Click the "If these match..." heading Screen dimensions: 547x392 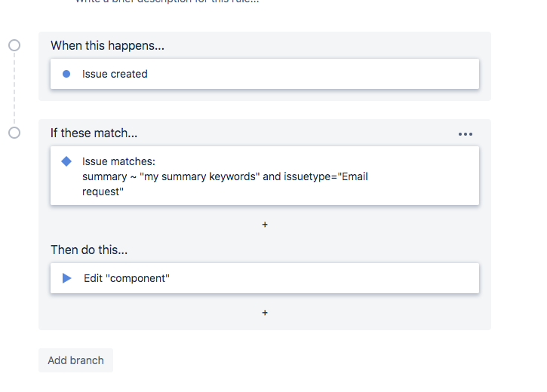coord(94,133)
